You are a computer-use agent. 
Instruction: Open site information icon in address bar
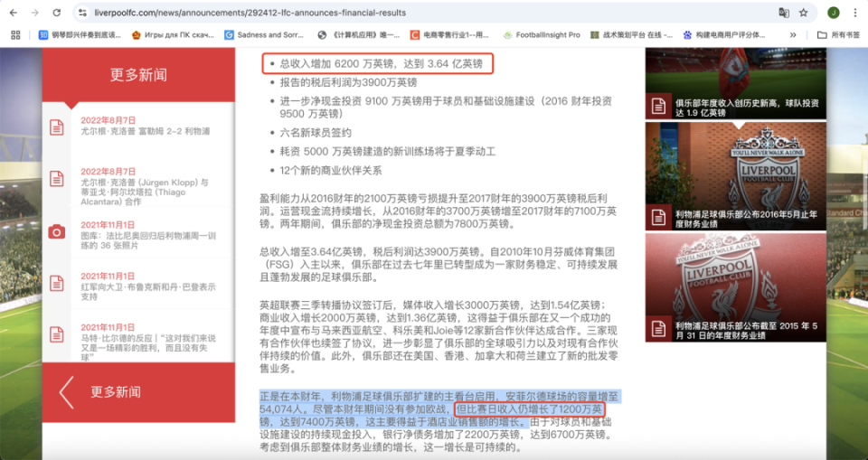(x=82, y=12)
